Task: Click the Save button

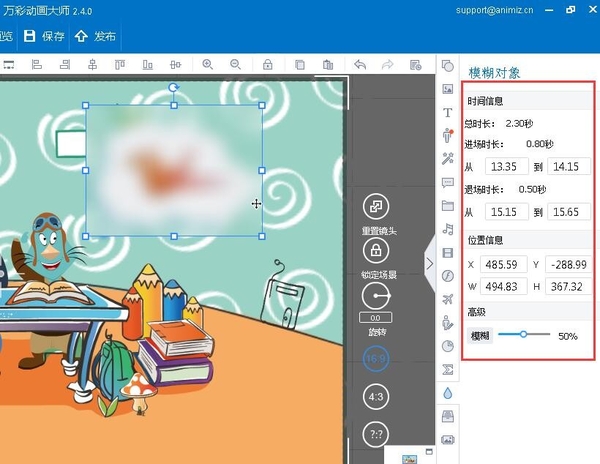Action: coord(44,36)
